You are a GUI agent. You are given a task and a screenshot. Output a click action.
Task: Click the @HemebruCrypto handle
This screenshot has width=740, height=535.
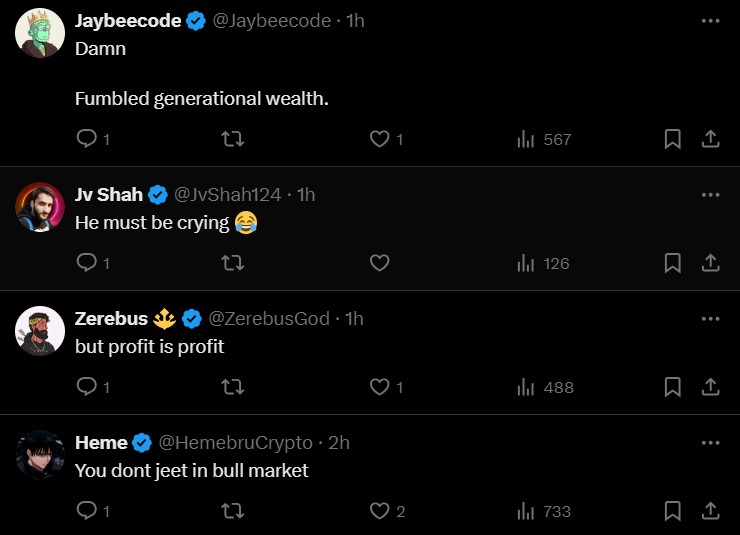(236, 443)
